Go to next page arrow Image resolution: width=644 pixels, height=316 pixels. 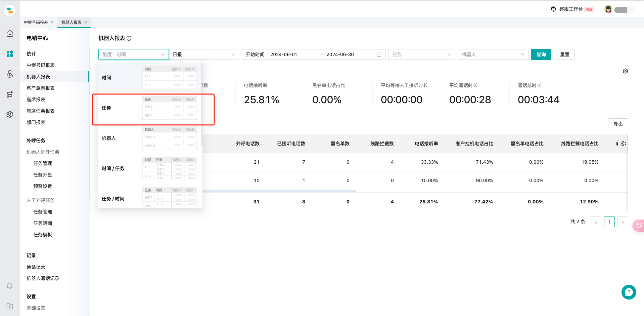click(x=623, y=222)
